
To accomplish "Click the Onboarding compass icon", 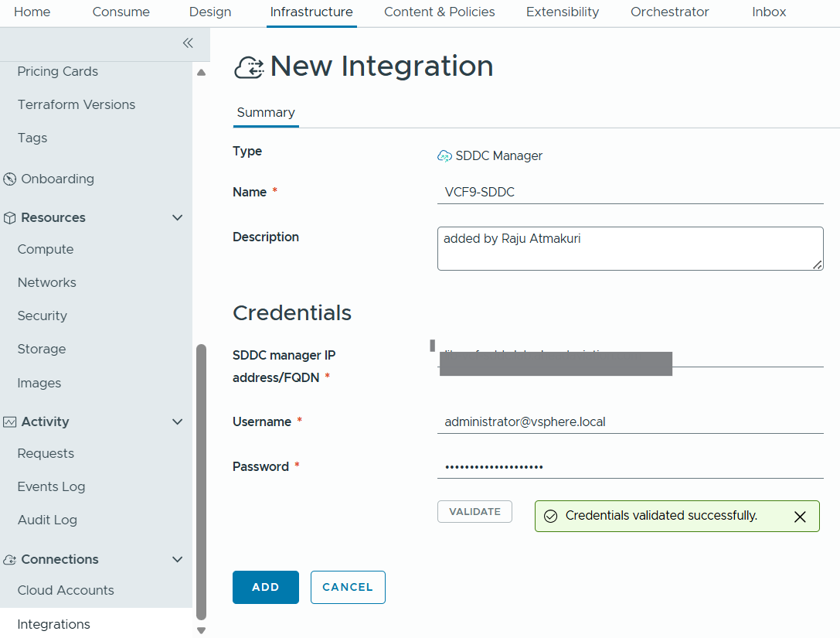I will (10, 179).
